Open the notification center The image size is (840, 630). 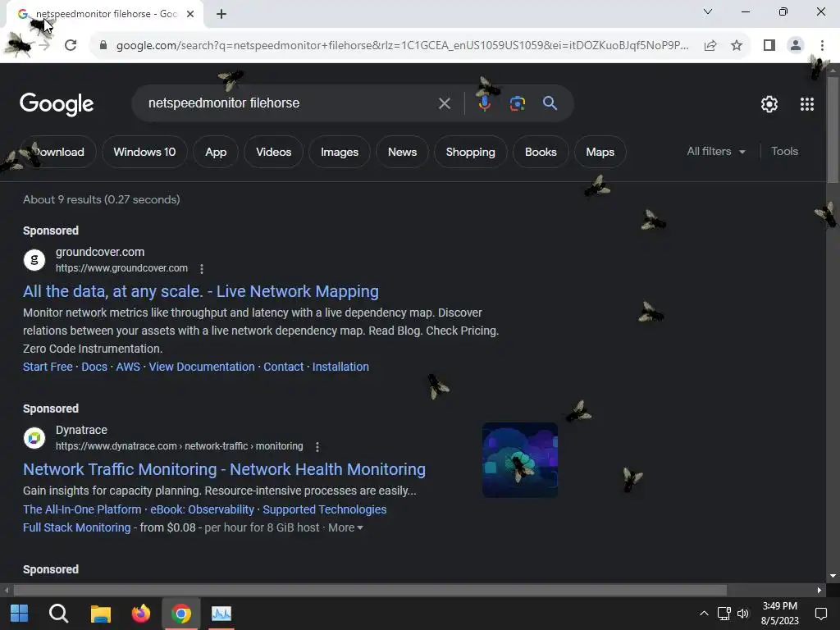coord(820,614)
